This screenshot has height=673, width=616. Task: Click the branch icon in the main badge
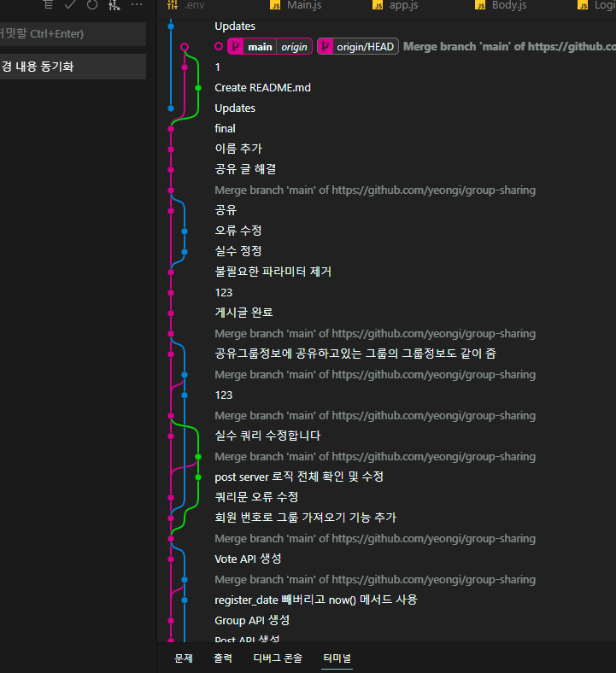tap(236, 47)
